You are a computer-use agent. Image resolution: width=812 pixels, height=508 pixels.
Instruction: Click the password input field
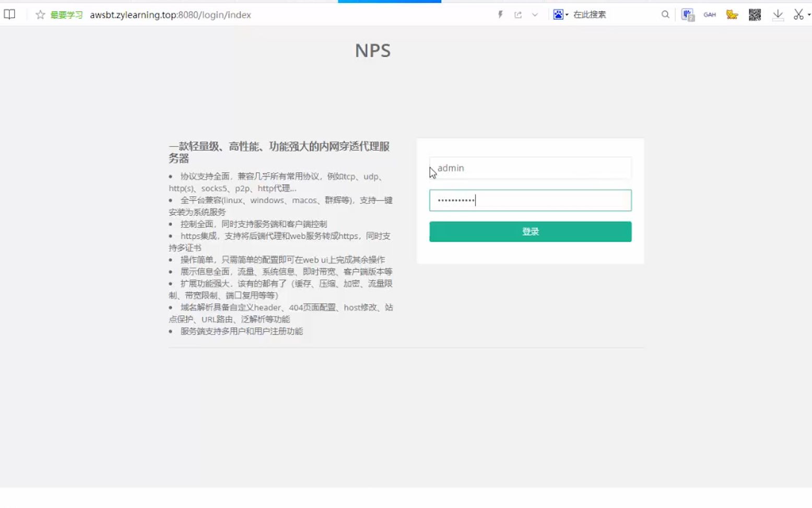[530, 200]
